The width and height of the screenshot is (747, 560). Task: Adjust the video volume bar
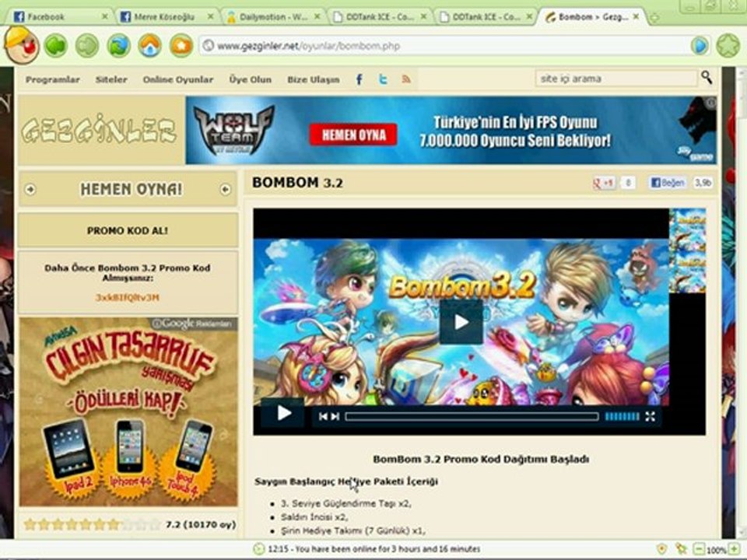(622, 417)
